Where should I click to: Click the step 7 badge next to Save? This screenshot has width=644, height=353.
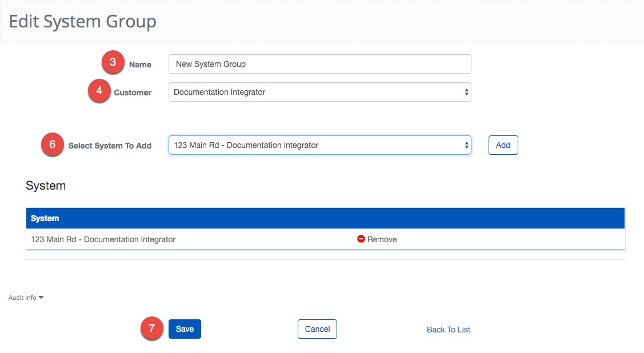coord(151,328)
